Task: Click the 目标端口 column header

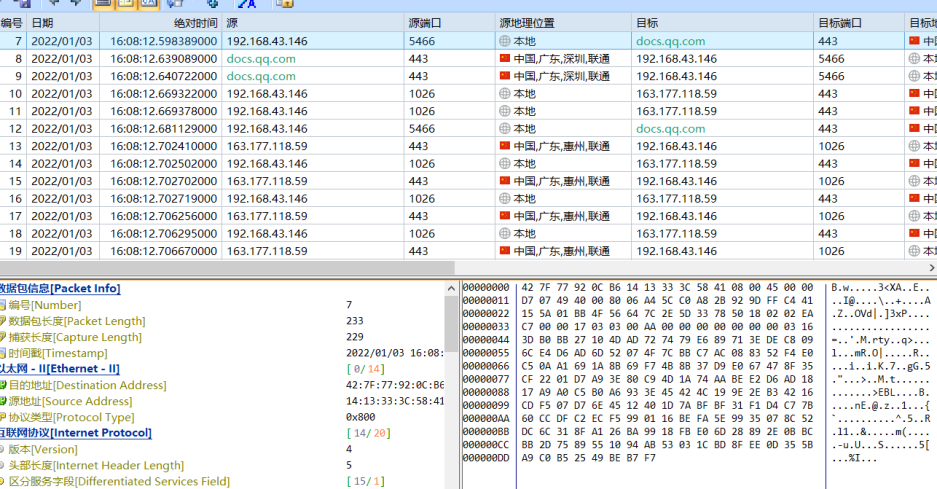Action: [840, 23]
